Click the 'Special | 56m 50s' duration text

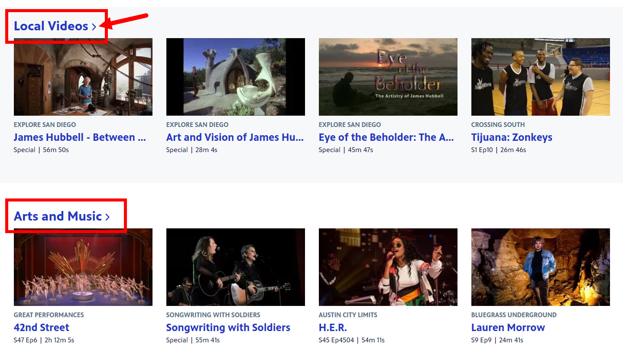coord(41,150)
